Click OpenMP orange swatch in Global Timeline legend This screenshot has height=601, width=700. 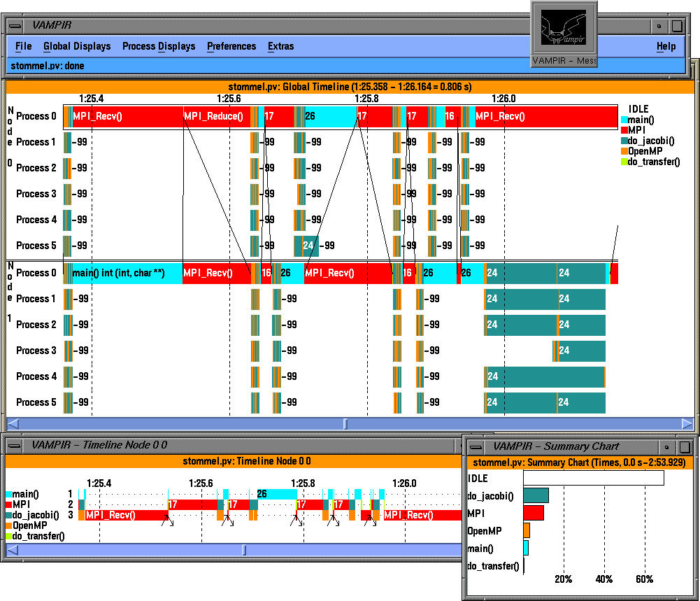click(624, 151)
